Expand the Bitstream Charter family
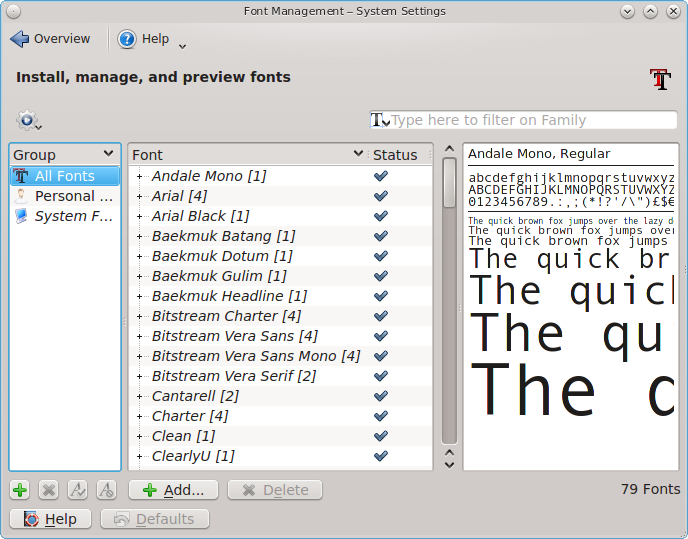The image size is (688, 539). coord(140,316)
